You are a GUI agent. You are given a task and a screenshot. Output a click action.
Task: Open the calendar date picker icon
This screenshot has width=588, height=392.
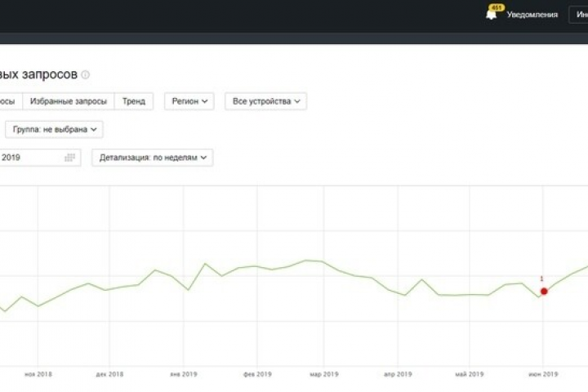[x=69, y=158]
